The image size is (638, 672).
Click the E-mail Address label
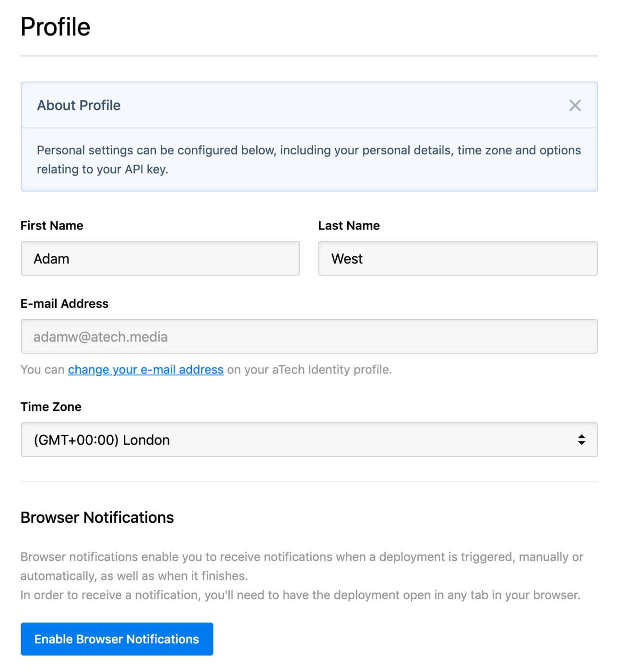[x=64, y=304]
